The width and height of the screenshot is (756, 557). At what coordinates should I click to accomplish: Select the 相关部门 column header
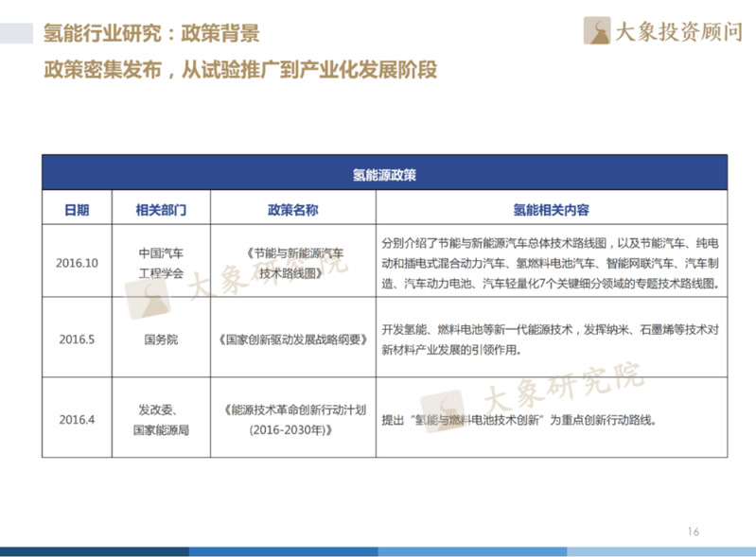[162, 210]
